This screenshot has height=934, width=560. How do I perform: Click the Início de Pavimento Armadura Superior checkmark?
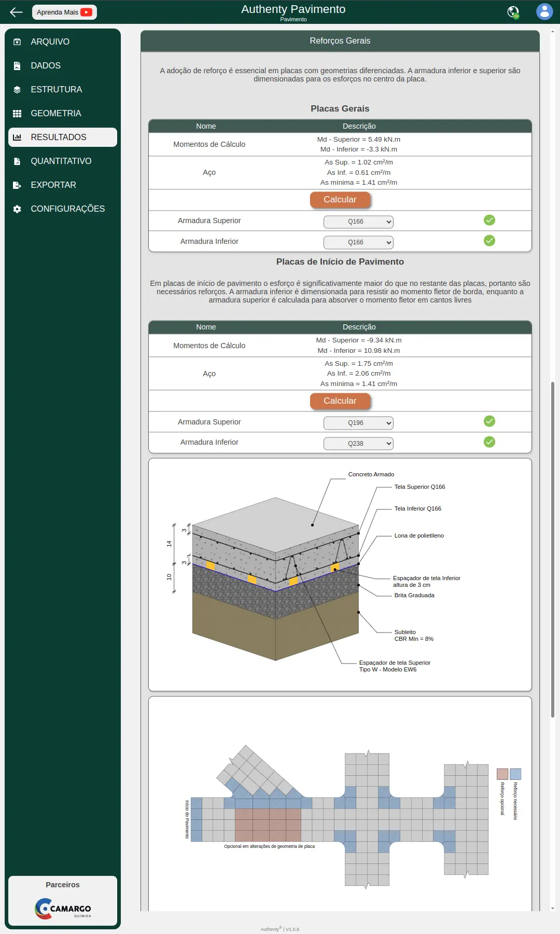pyautogui.click(x=489, y=421)
